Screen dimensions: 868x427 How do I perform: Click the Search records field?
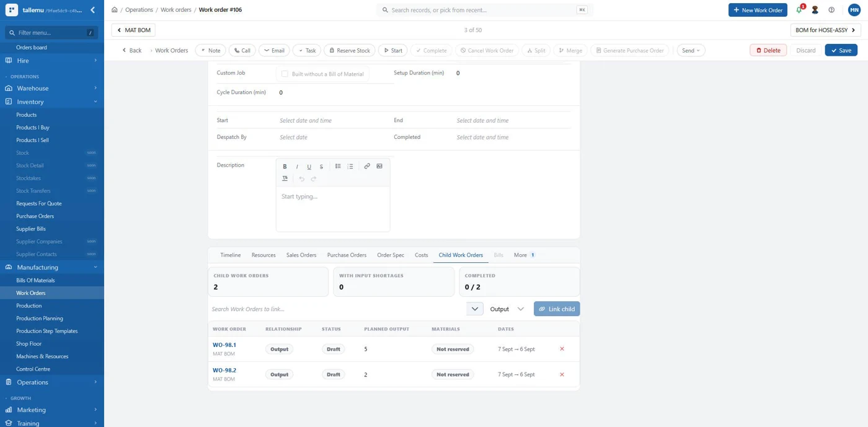click(484, 10)
